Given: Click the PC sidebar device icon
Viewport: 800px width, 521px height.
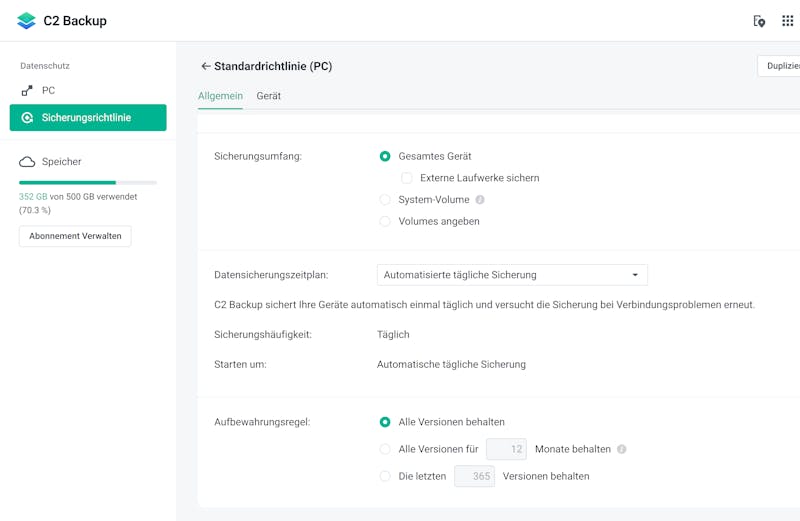Looking at the screenshot, I should click(27, 91).
